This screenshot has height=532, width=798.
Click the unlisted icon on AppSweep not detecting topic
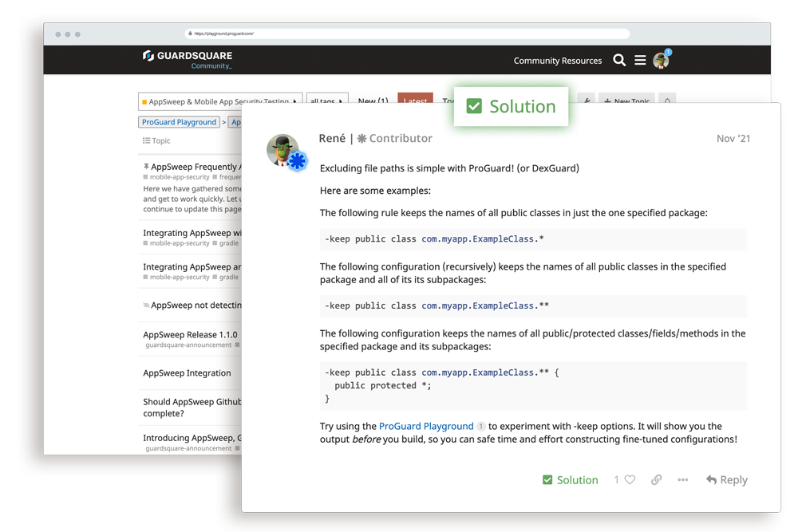click(146, 305)
